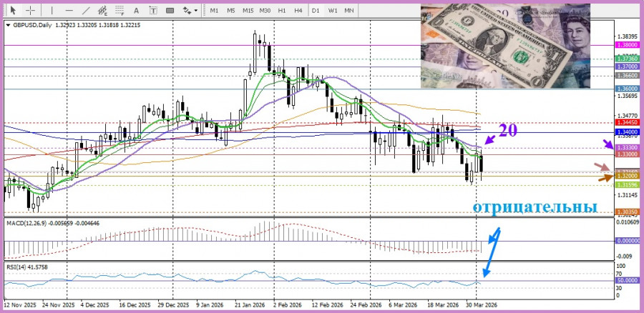
Task: Select the Vertical Line drawing tool
Action: coord(52,10)
